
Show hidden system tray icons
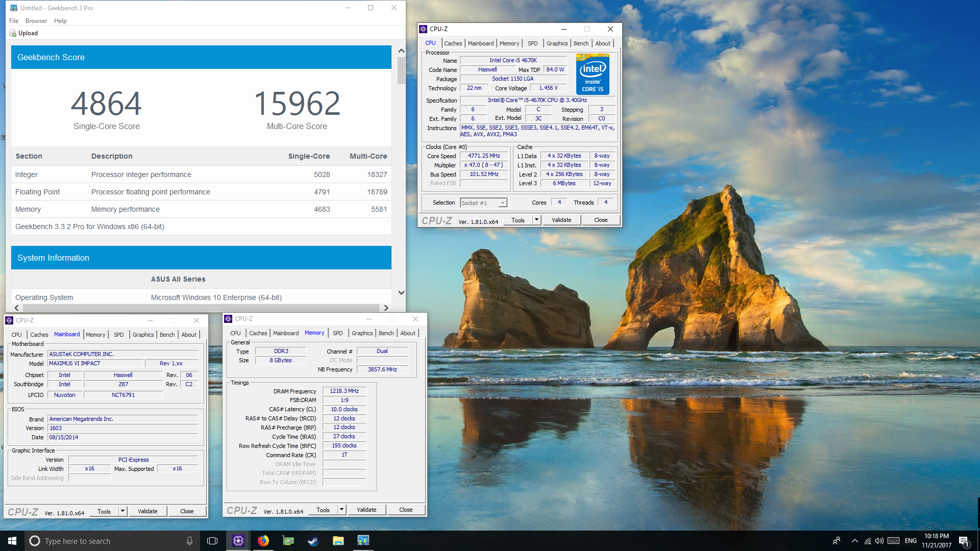point(854,541)
